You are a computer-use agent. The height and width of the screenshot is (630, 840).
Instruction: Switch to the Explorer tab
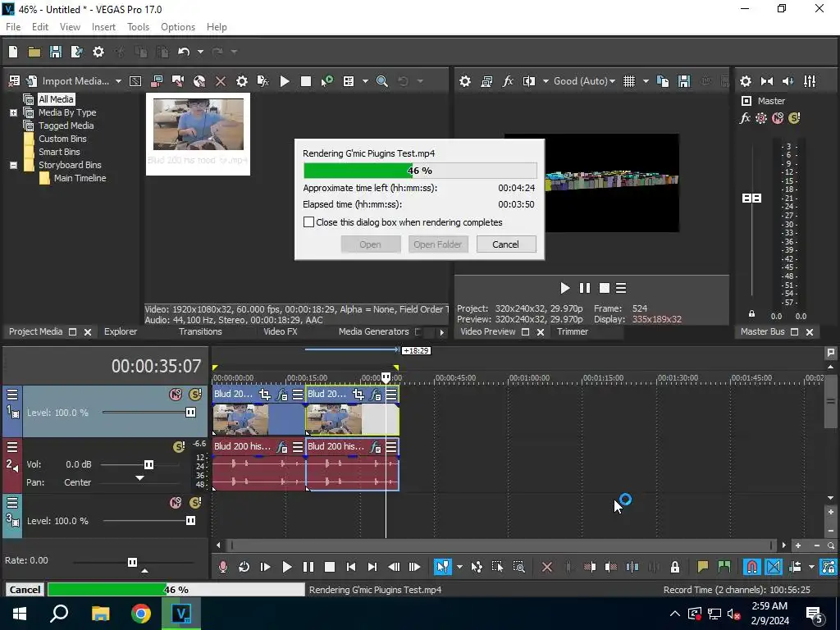(x=121, y=331)
